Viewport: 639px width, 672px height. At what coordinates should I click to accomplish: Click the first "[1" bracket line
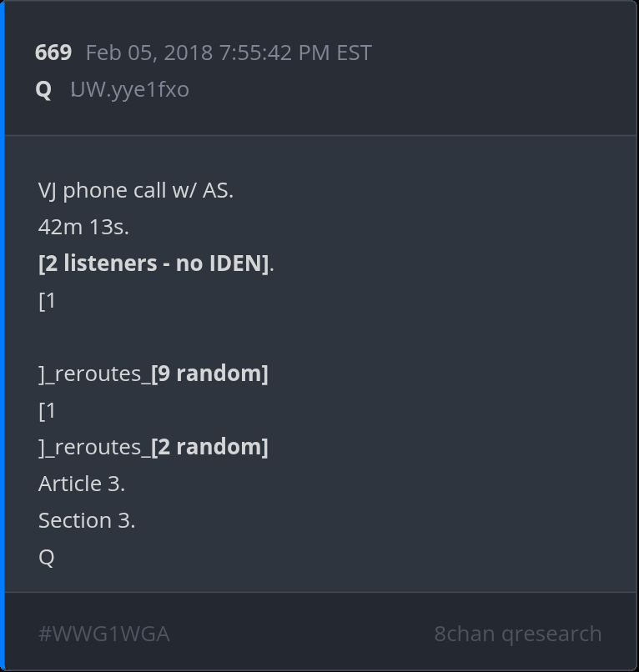coord(47,300)
